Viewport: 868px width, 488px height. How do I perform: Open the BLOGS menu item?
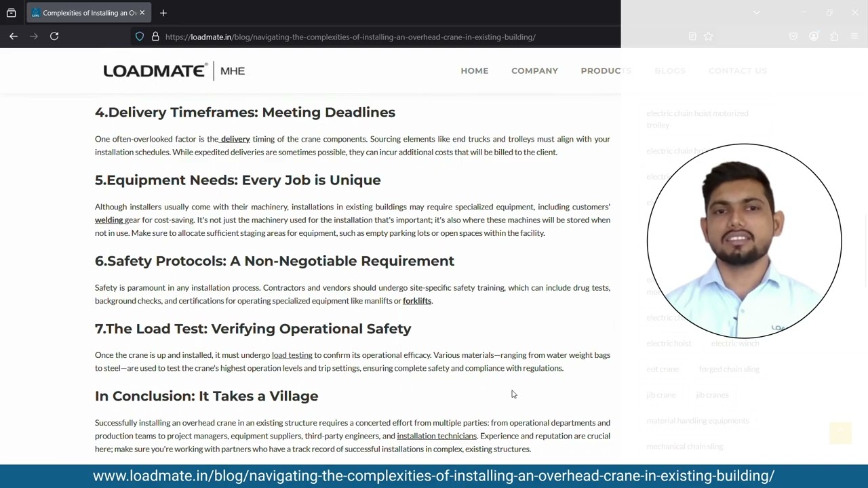pos(670,70)
